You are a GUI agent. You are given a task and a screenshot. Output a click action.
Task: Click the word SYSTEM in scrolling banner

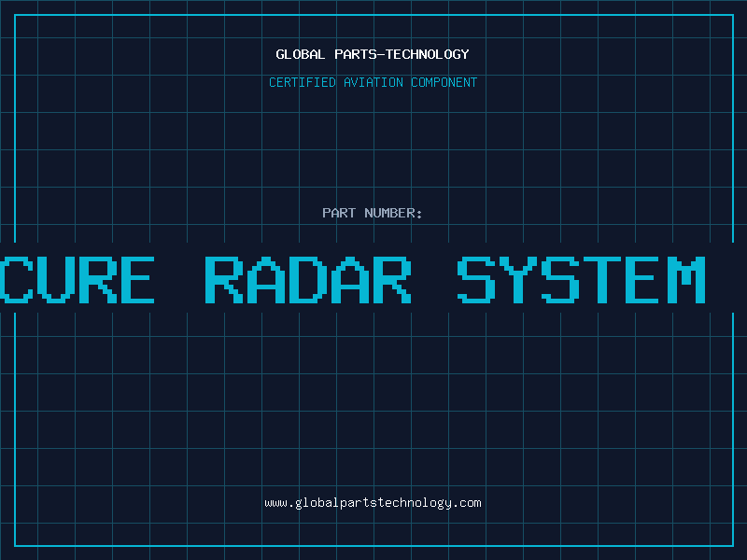(x=581, y=279)
